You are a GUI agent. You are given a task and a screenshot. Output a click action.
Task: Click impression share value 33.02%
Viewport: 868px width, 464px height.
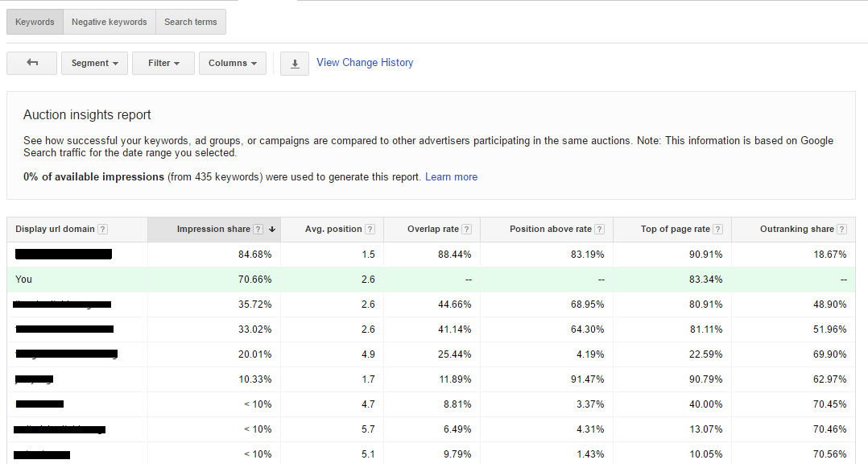tap(254, 329)
